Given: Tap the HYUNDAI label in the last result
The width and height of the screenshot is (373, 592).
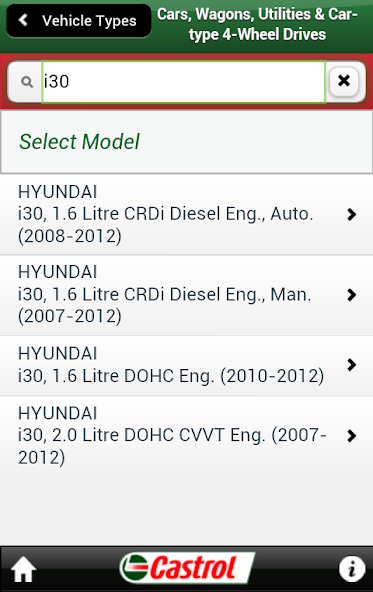Looking at the screenshot, I should click(57, 413).
